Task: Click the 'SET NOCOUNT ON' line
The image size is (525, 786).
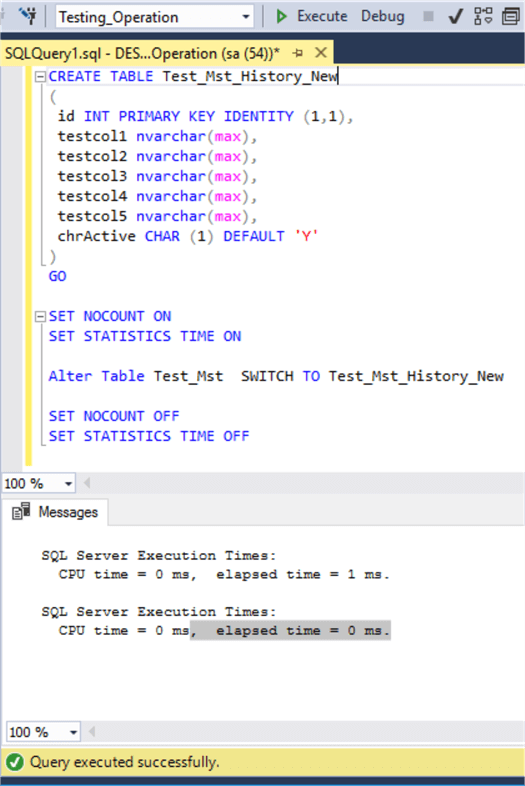Action: (x=110, y=316)
